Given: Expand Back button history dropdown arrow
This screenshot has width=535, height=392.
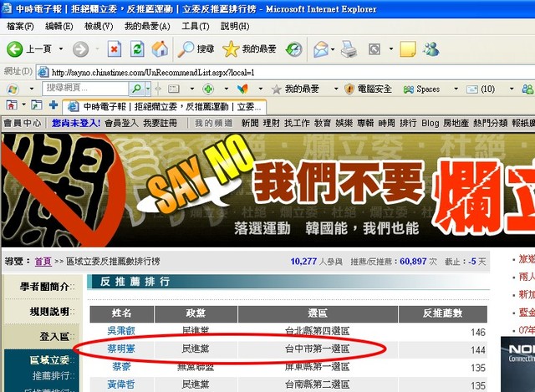Looking at the screenshot, I should tap(61, 48).
